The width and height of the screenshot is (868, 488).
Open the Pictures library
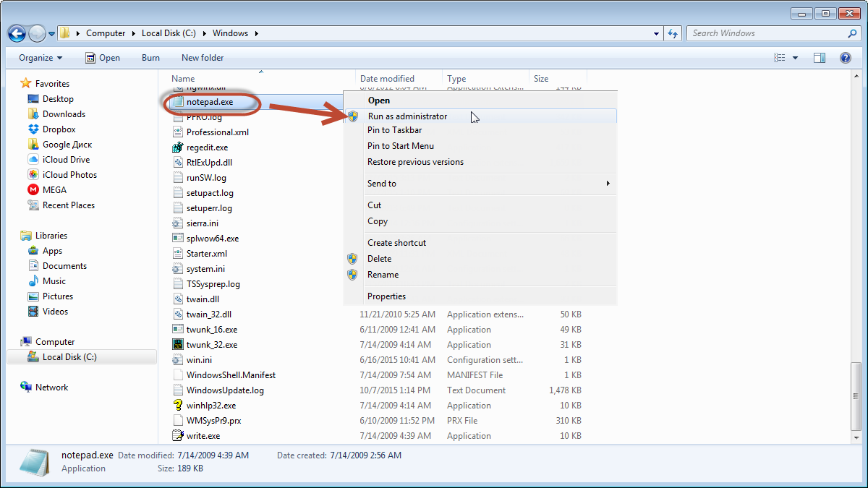pos(57,296)
